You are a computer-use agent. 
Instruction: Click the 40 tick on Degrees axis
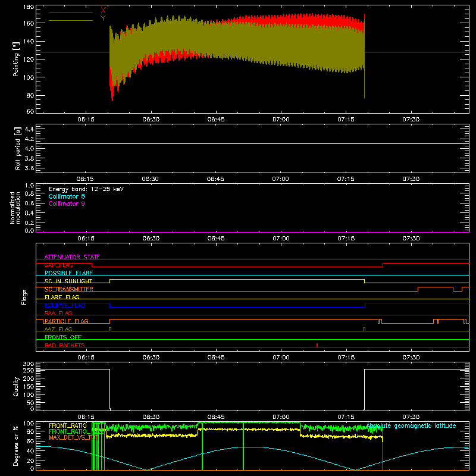click(31, 451)
